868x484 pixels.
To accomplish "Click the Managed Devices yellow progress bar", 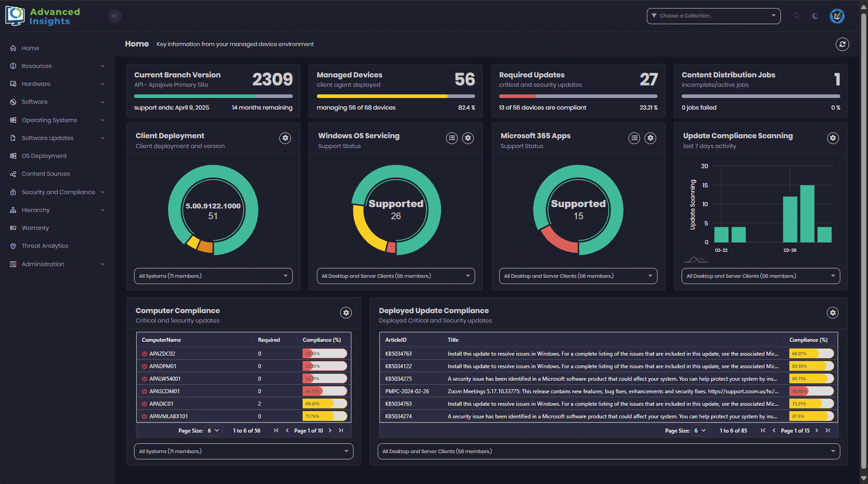I will [x=382, y=96].
